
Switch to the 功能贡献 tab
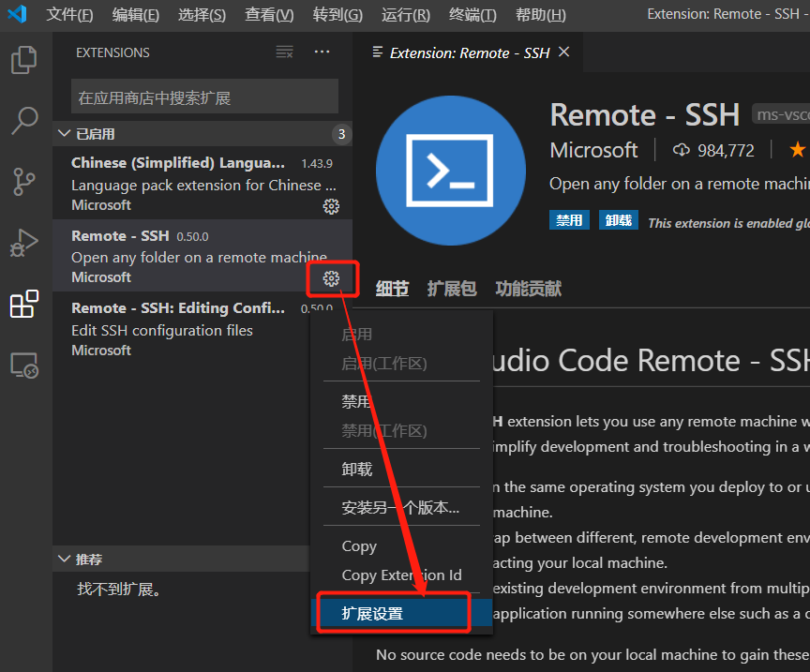(x=528, y=289)
